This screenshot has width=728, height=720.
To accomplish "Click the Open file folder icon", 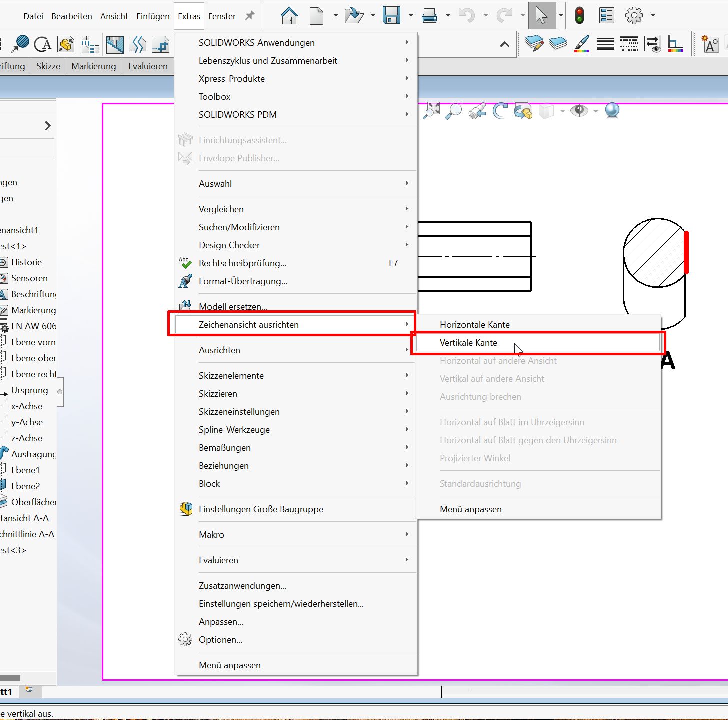I will [x=354, y=16].
